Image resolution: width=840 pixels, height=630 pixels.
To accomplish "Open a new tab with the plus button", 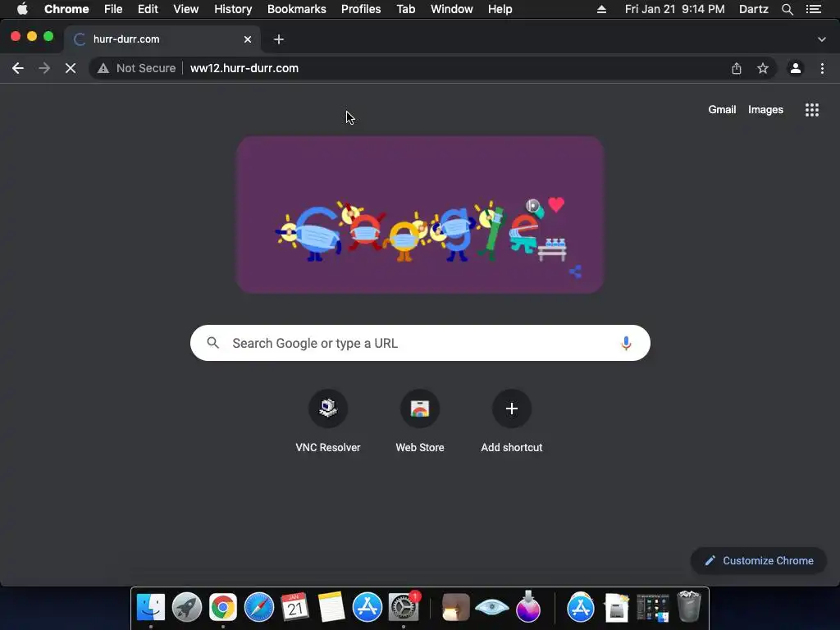I will tap(279, 39).
